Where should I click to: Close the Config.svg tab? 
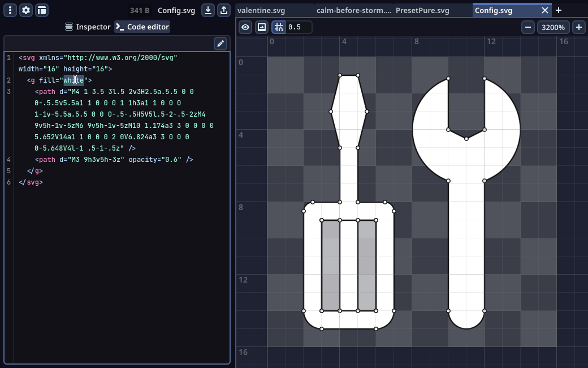(x=545, y=11)
